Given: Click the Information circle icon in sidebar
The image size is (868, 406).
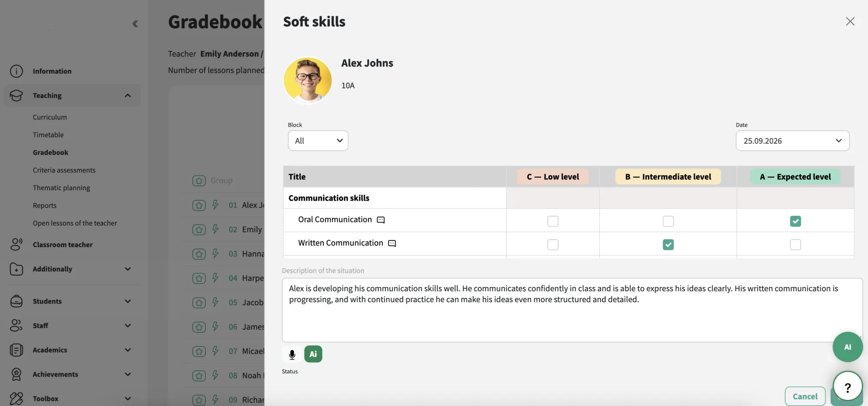Looking at the screenshot, I should click(16, 71).
